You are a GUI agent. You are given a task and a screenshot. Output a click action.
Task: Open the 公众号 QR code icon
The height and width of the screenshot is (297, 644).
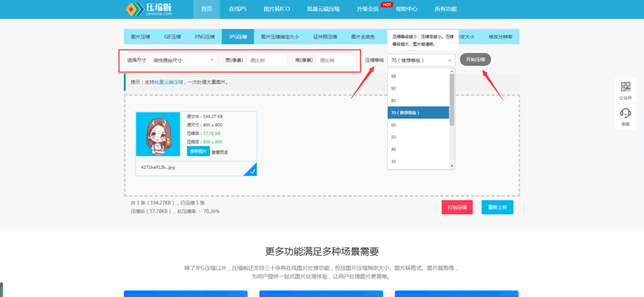625,90
